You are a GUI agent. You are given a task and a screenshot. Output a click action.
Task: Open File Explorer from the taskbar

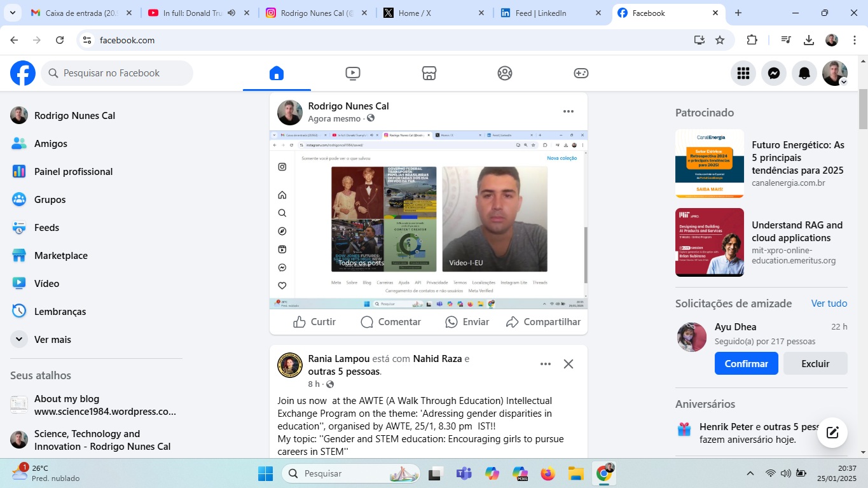[575, 473]
